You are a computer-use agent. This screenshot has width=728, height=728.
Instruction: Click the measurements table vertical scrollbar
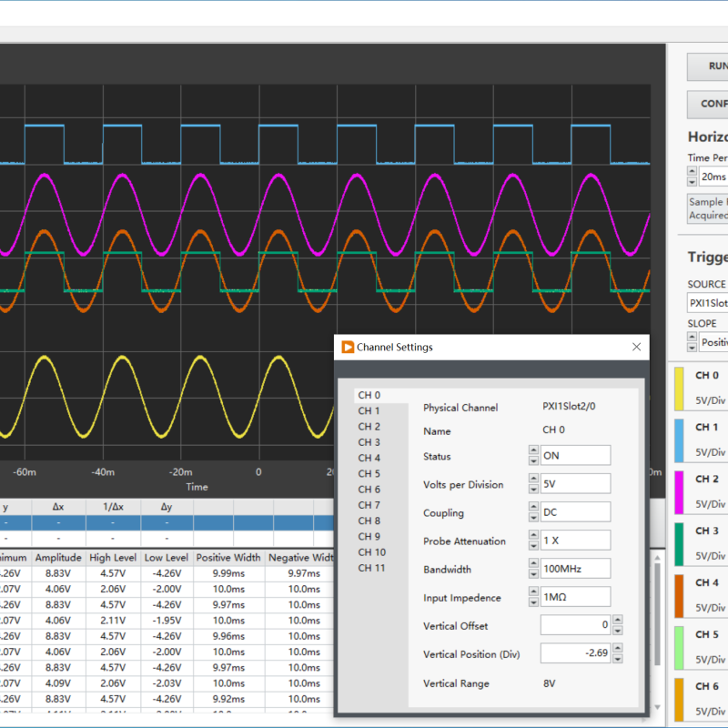pos(657,613)
